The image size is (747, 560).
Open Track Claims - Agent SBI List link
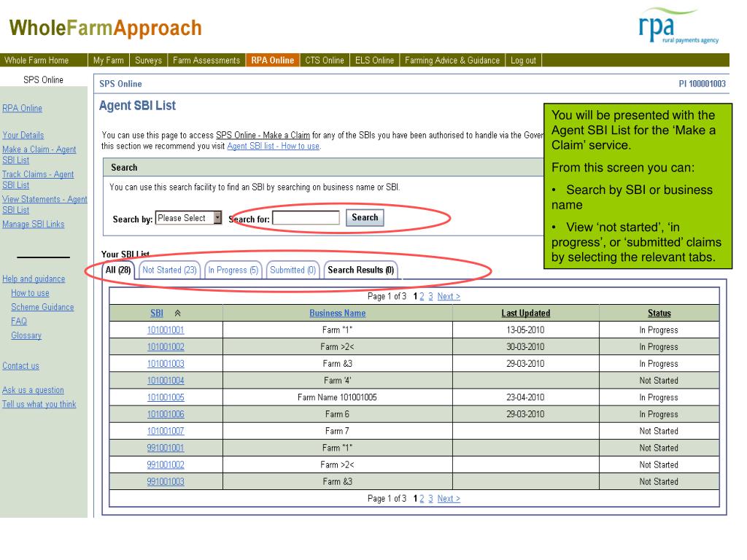[38, 179]
